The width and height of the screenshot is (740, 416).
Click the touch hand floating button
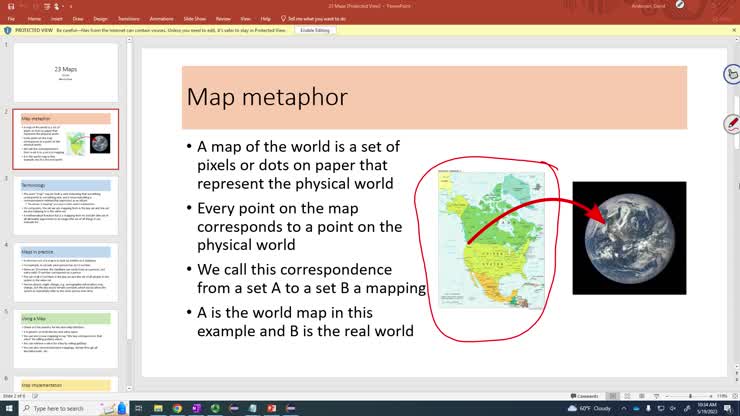(x=732, y=74)
